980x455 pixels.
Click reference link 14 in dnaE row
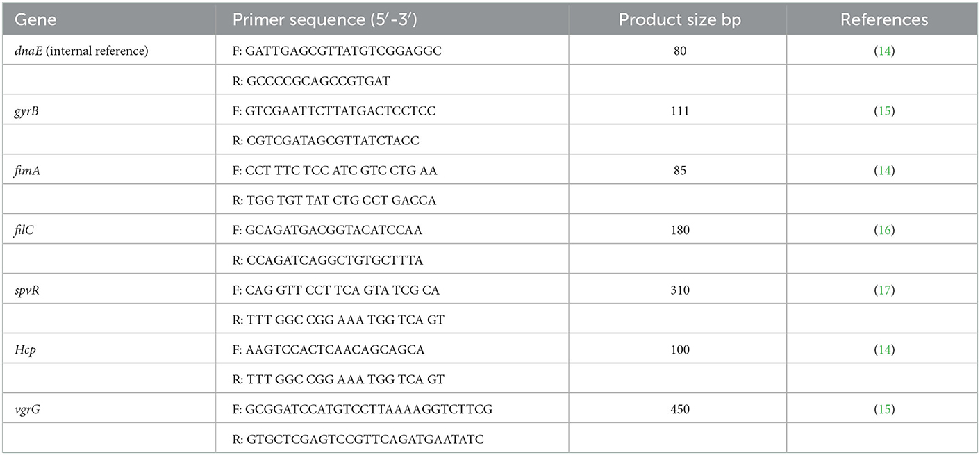[x=884, y=51]
